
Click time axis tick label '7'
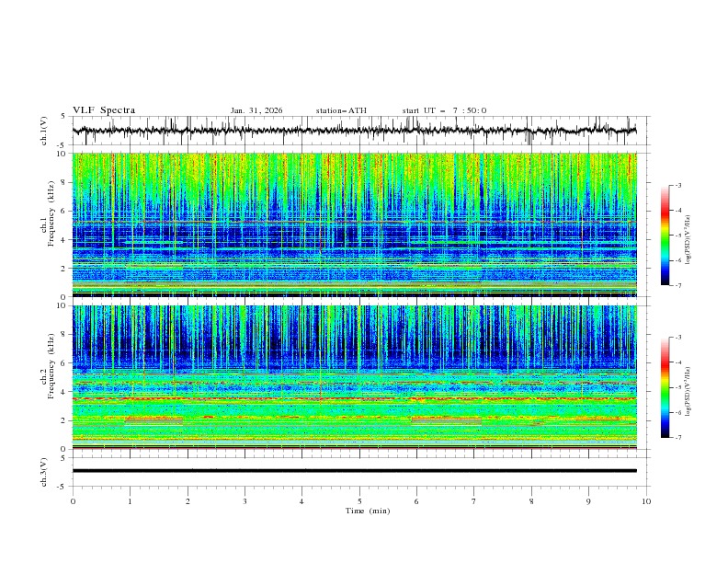[x=474, y=501]
